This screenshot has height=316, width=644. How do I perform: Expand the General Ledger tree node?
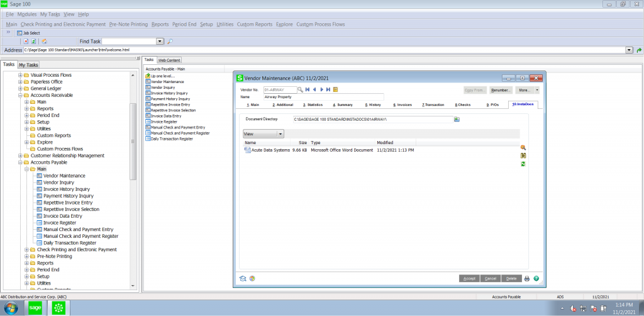point(20,88)
